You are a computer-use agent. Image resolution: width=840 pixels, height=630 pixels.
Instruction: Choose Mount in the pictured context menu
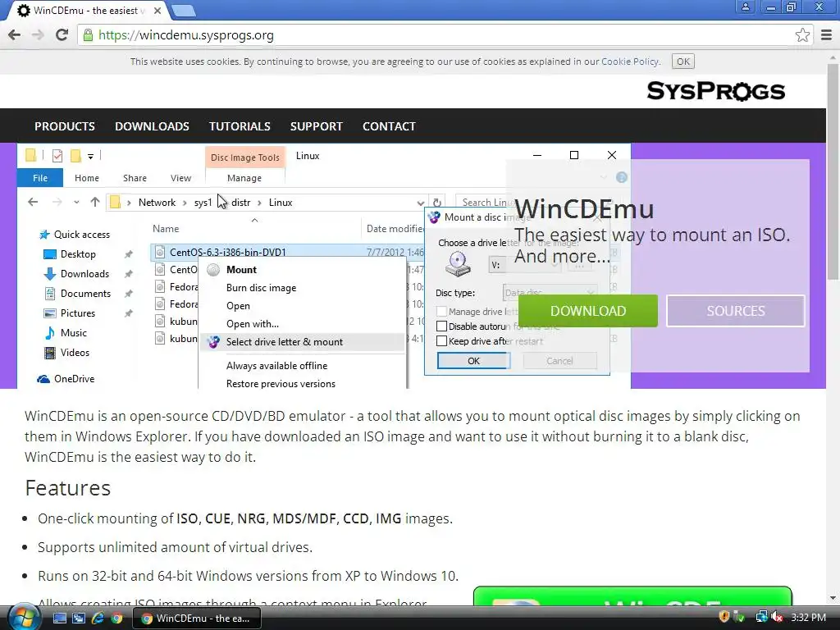click(302, 269)
